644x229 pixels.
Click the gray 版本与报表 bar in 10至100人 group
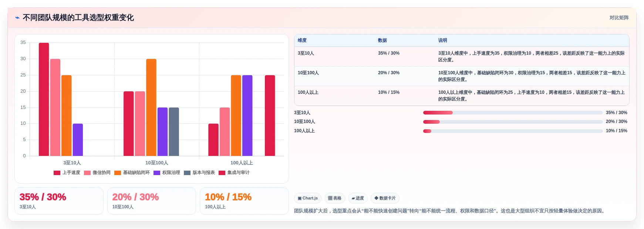tap(174, 132)
